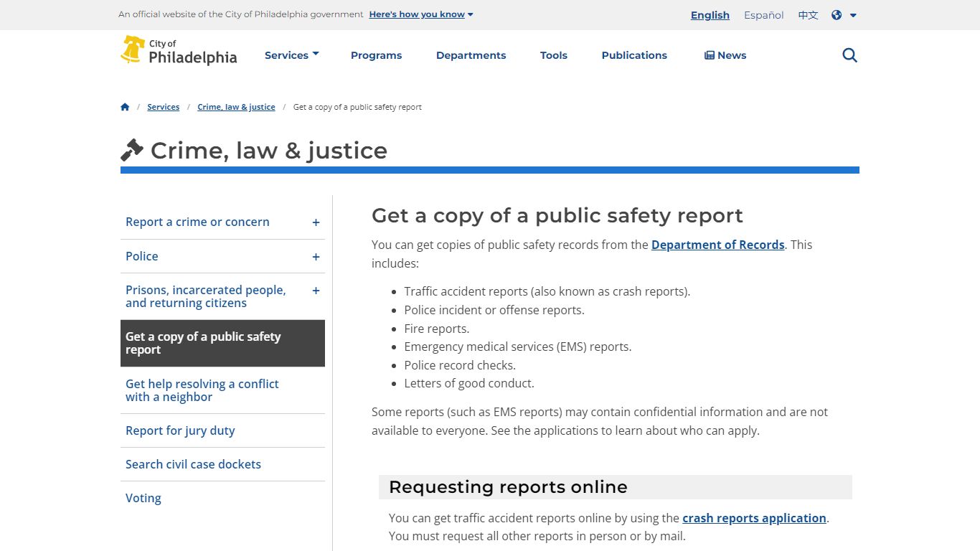Click the globe language icon
This screenshot has height=551, width=980.
(x=837, y=15)
